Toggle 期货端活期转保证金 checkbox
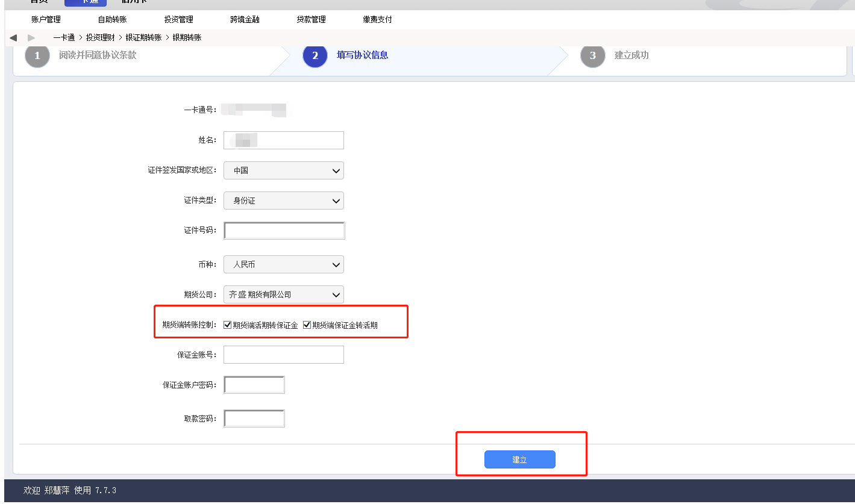The image size is (855, 504). coord(228,325)
